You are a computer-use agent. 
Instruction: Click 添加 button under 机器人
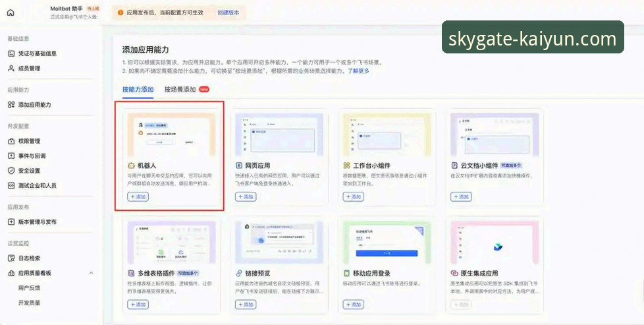[138, 196]
